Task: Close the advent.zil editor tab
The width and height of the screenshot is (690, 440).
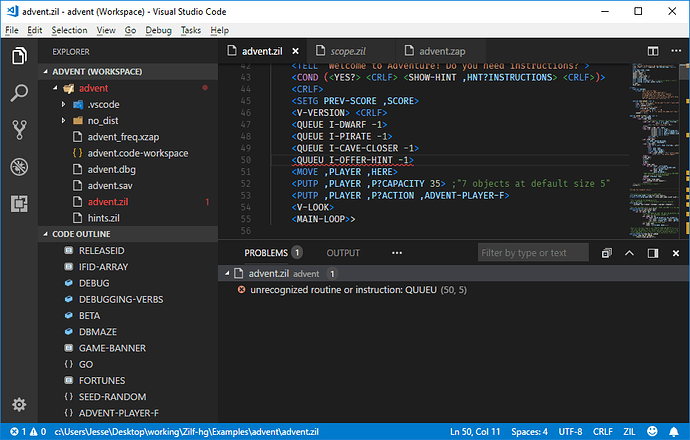Action: 295,51
